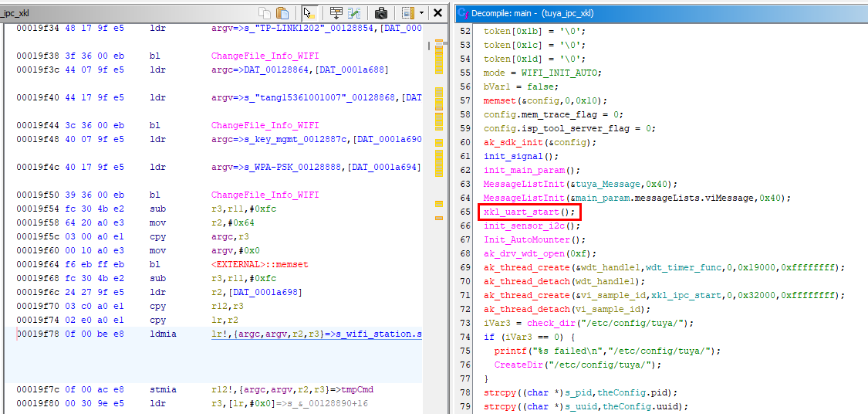868x414 pixels.
Task: Click the Decompile window Cf icon
Action: (x=464, y=14)
